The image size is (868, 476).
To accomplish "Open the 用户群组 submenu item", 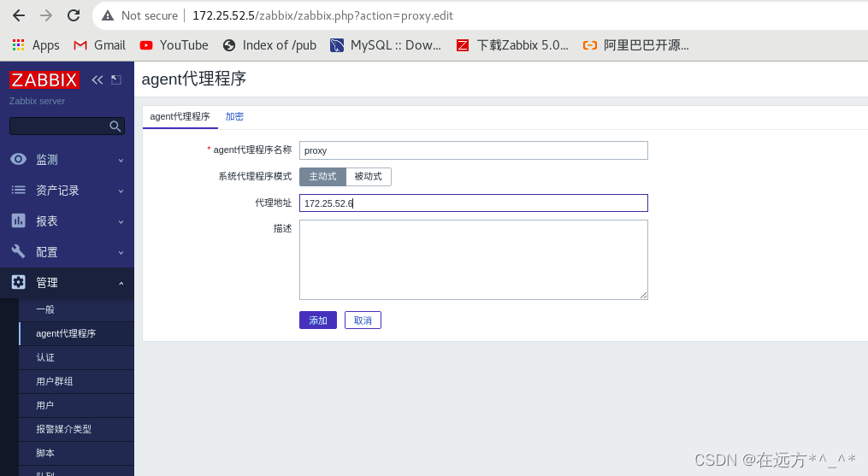I will [76, 381].
